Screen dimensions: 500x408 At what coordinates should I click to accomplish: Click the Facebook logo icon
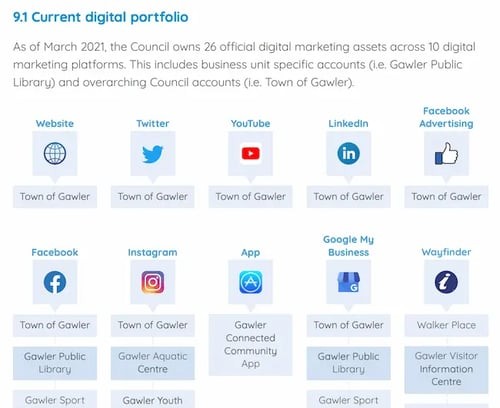[55, 282]
